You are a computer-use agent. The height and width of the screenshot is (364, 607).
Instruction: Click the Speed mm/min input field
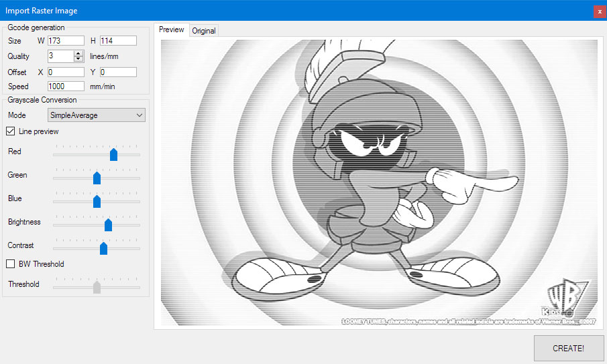(x=66, y=86)
